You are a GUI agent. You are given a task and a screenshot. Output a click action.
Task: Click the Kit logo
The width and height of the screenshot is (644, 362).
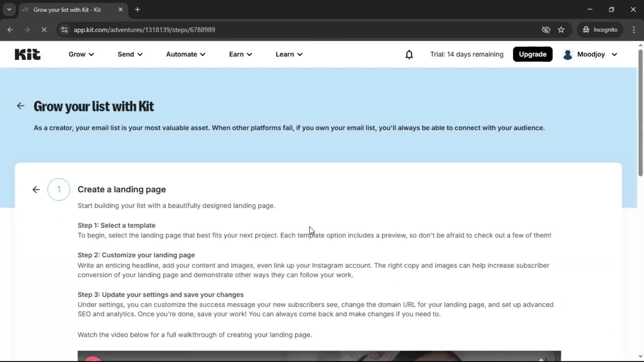click(27, 54)
